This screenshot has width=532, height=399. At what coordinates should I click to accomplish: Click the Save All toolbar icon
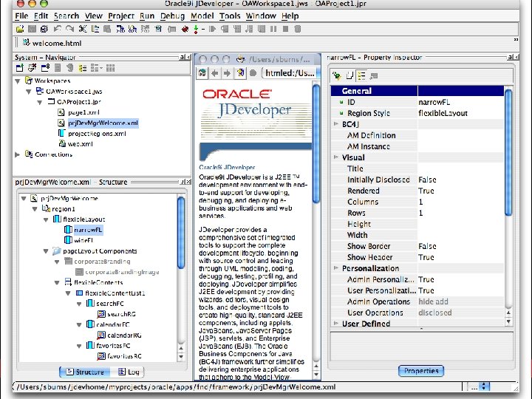point(44,29)
